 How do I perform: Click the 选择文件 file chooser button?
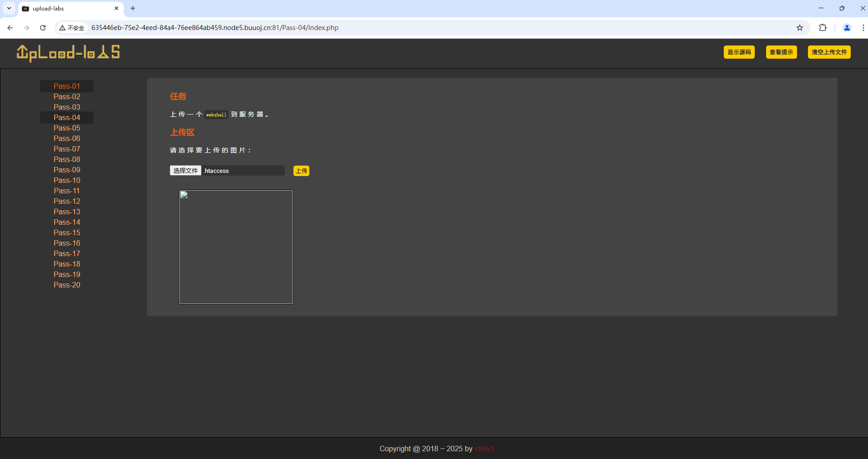click(x=186, y=171)
